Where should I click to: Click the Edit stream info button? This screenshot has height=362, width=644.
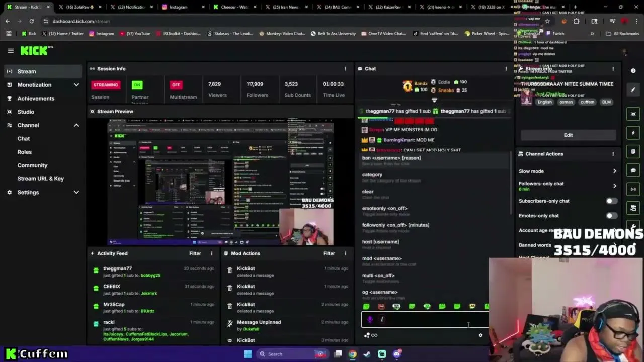point(568,135)
